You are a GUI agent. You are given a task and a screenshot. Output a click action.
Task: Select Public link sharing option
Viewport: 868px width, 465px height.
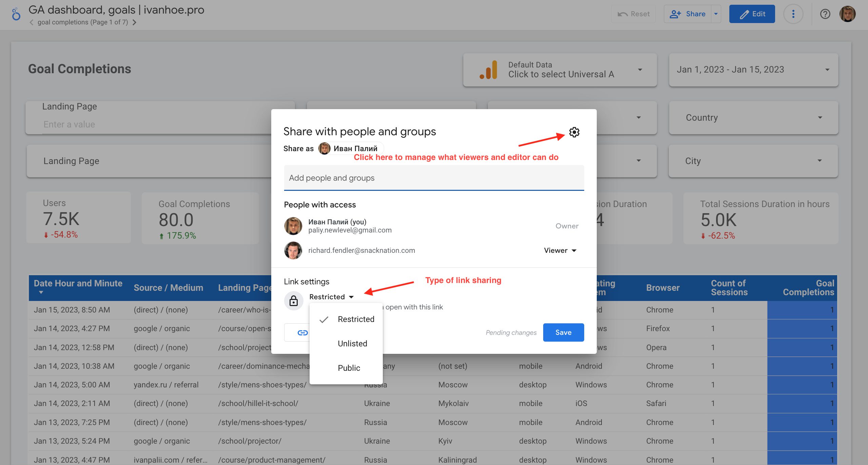pos(349,368)
